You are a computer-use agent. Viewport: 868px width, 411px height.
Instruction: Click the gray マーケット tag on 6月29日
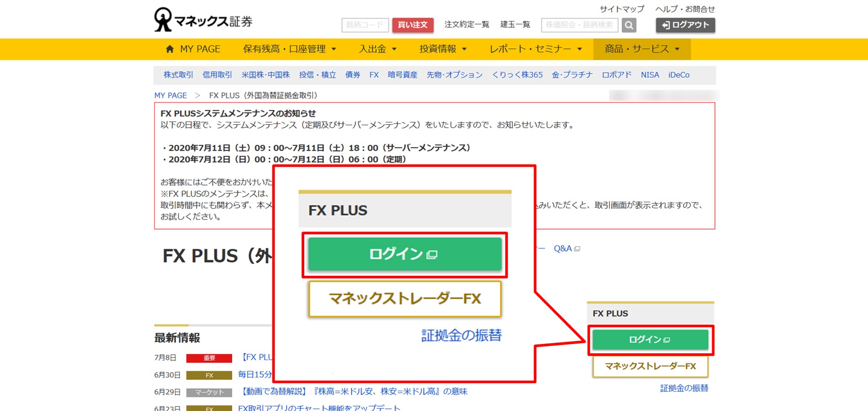pos(209,392)
